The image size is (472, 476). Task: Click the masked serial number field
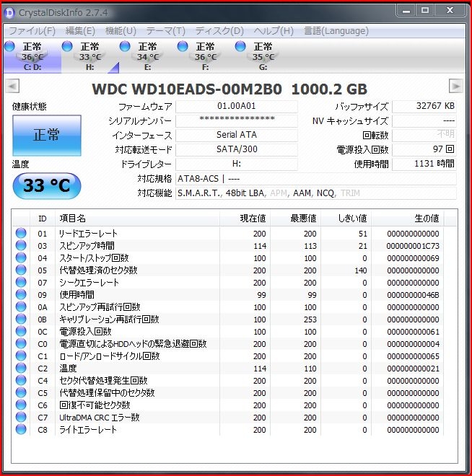click(237, 121)
